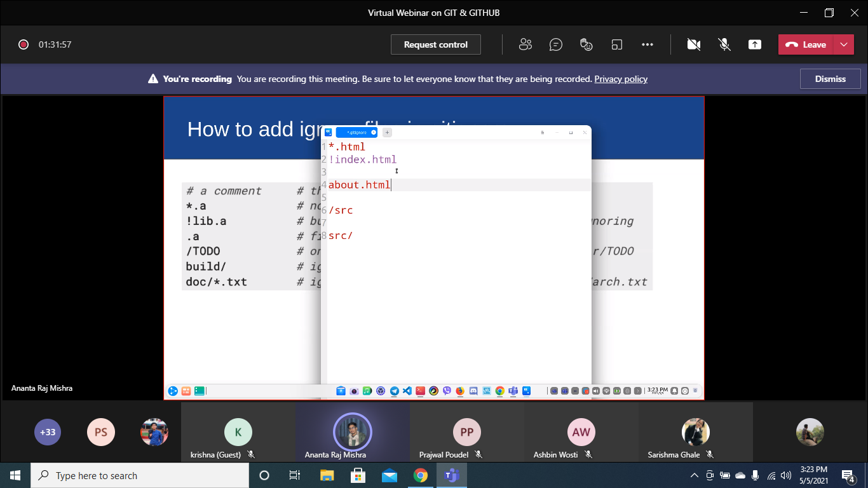This screenshot has width=868, height=488.
Task: Select Ananta Raj Mishra's participant tile
Action: [x=353, y=432]
